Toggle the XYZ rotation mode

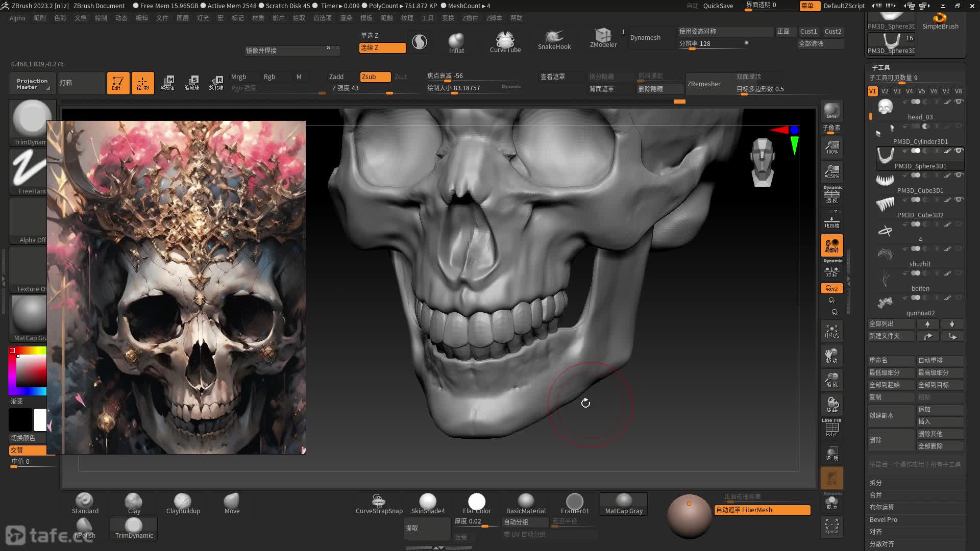click(x=832, y=288)
